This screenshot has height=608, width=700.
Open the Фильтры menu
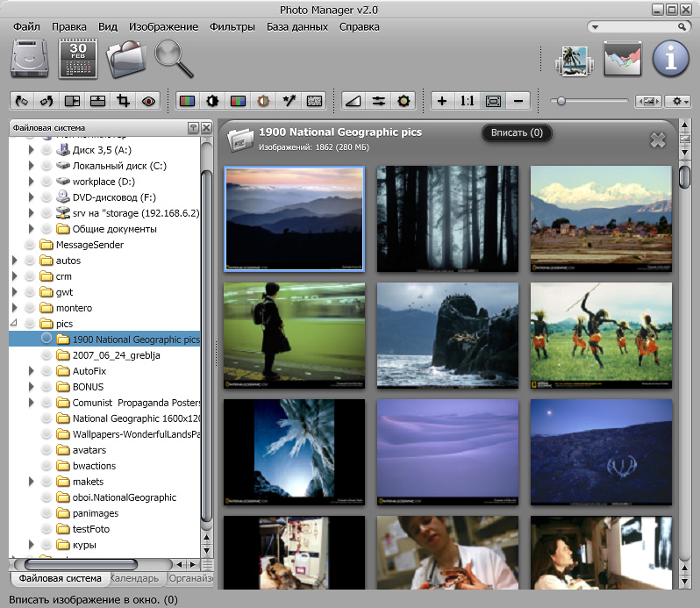coord(232,27)
